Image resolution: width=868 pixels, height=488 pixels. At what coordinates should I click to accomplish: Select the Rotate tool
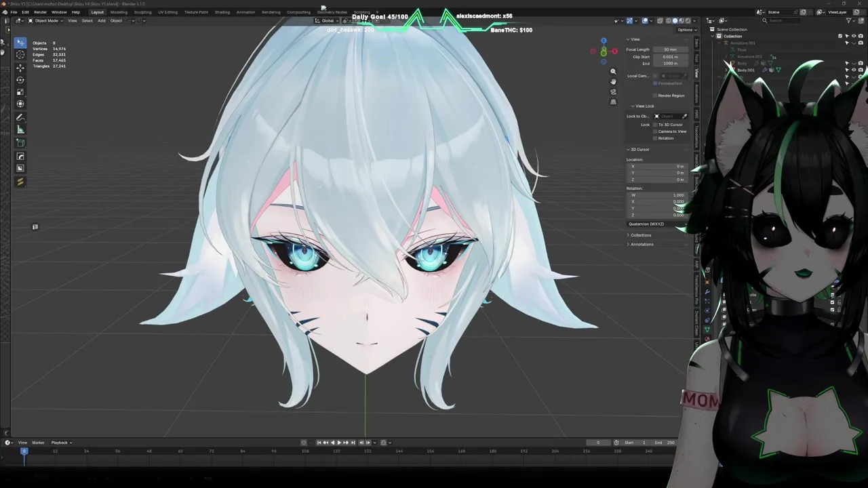click(20, 80)
